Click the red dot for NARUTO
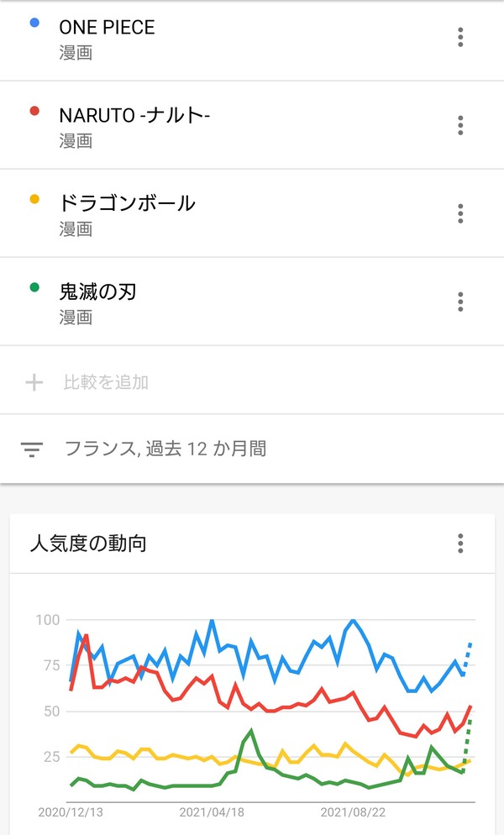The width and height of the screenshot is (504, 835). [34, 111]
